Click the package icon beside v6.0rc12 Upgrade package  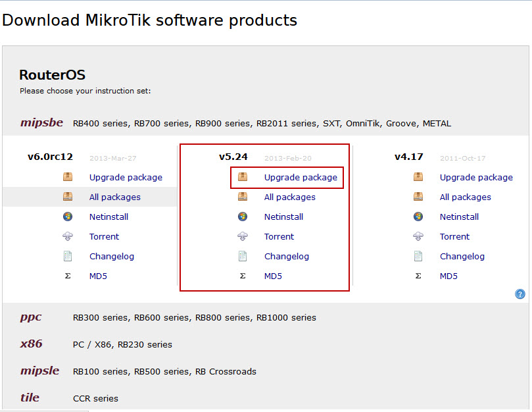[x=68, y=177]
